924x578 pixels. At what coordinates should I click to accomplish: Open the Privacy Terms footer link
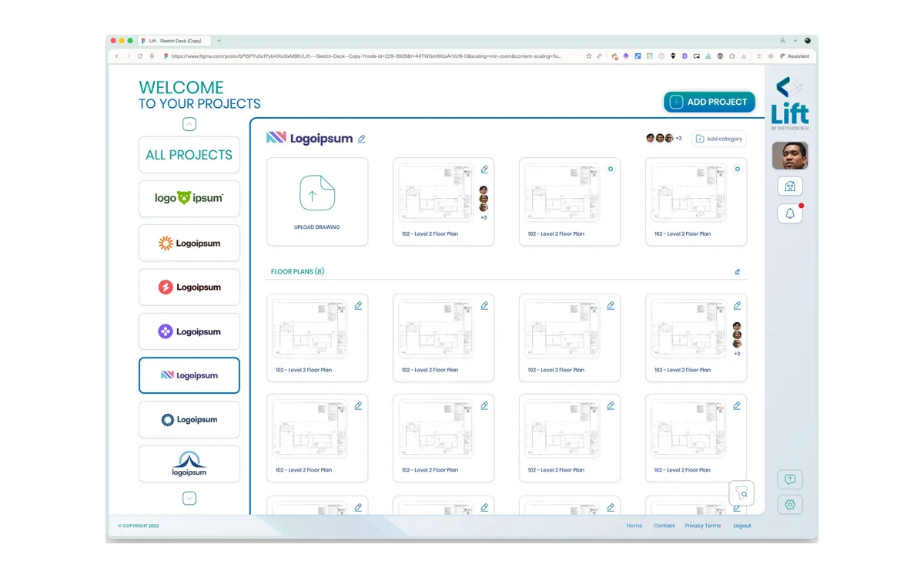703,526
